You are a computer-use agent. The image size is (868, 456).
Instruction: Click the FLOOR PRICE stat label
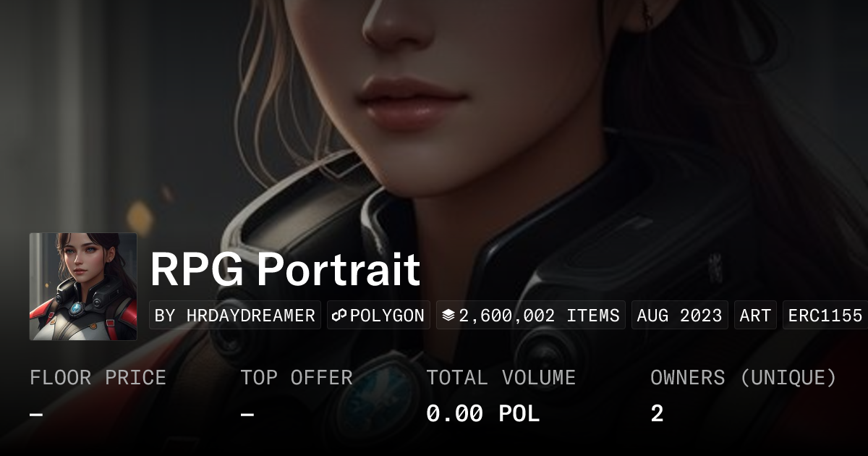(x=98, y=378)
